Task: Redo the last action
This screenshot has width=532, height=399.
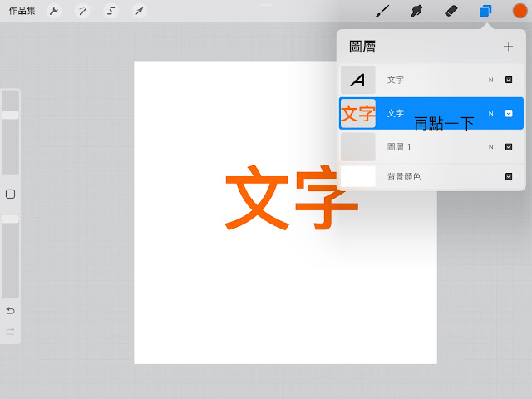Action: [x=11, y=331]
